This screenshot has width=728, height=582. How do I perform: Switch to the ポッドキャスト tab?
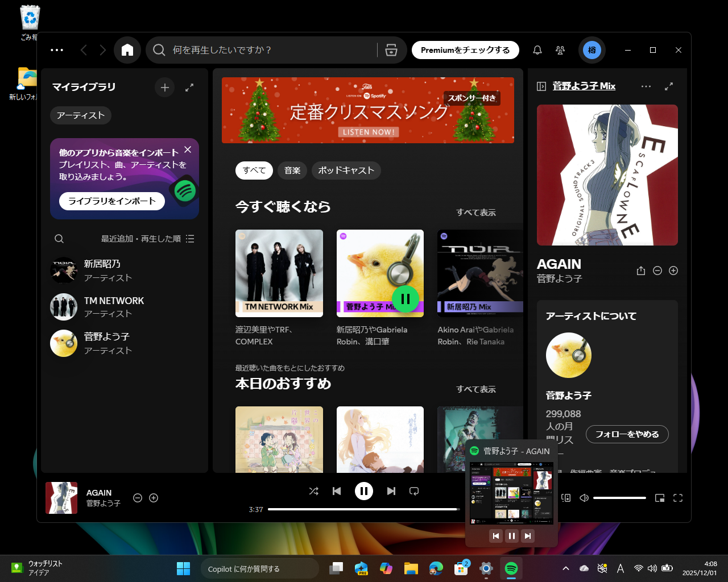346,171
